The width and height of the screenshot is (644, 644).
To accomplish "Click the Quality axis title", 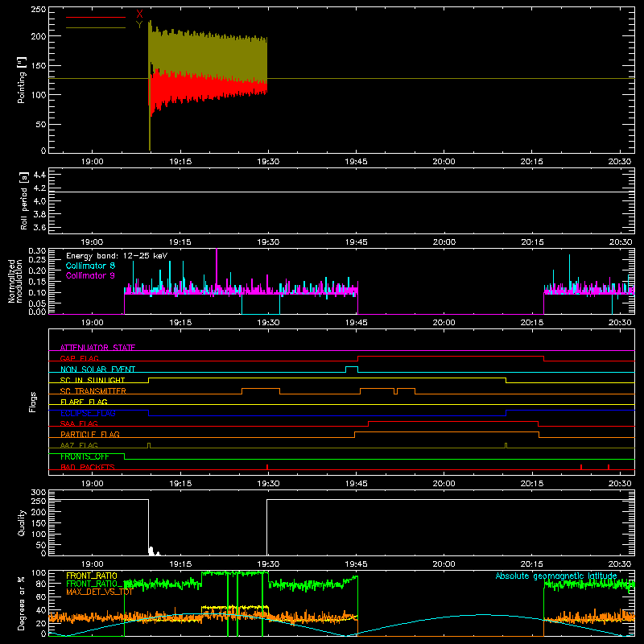I will pos(22,522).
